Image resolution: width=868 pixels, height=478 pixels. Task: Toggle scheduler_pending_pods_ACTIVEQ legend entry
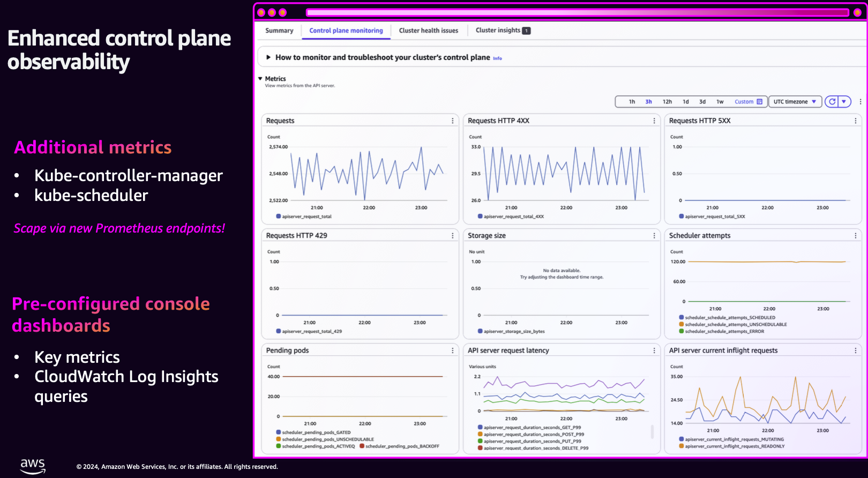pos(315,446)
